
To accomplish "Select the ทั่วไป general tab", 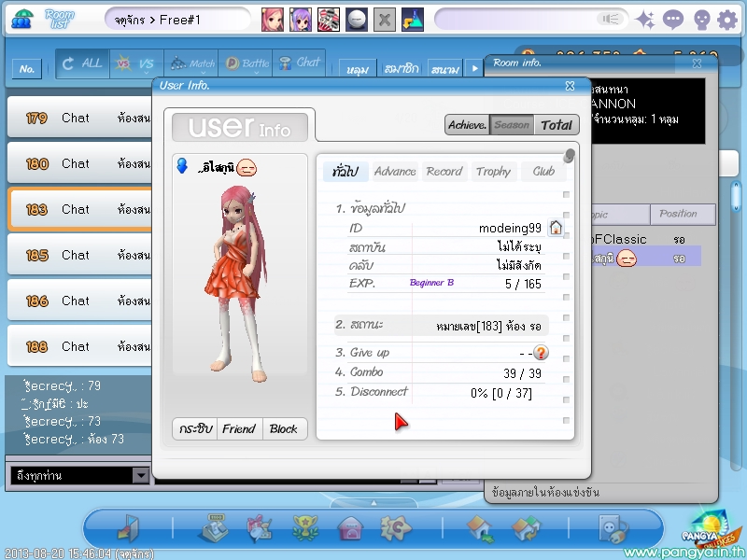I will 345,172.
